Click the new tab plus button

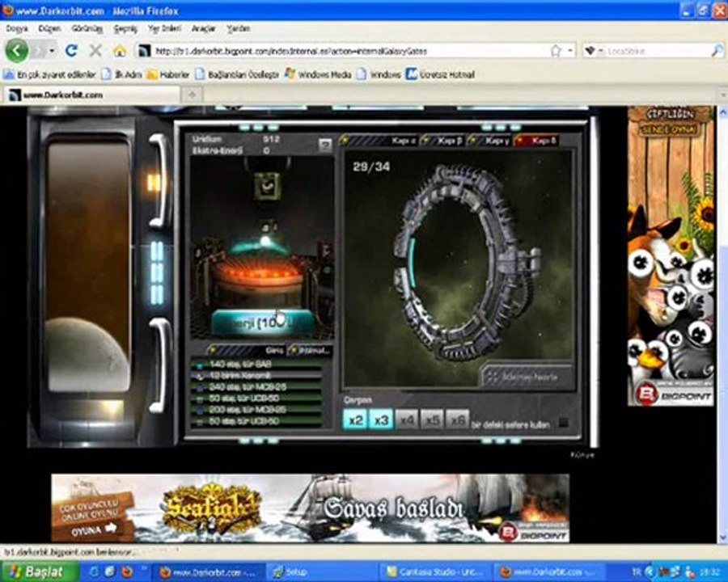tap(192, 95)
